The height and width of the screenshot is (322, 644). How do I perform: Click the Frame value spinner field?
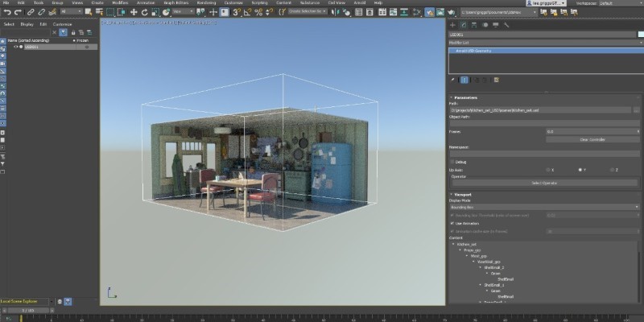point(591,132)
